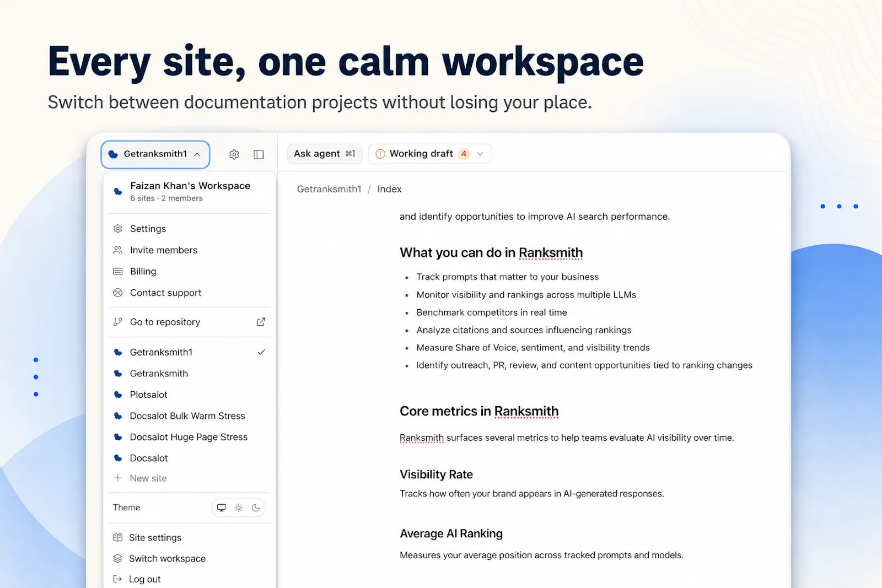Click the 'Theme' label in menu

127,508
